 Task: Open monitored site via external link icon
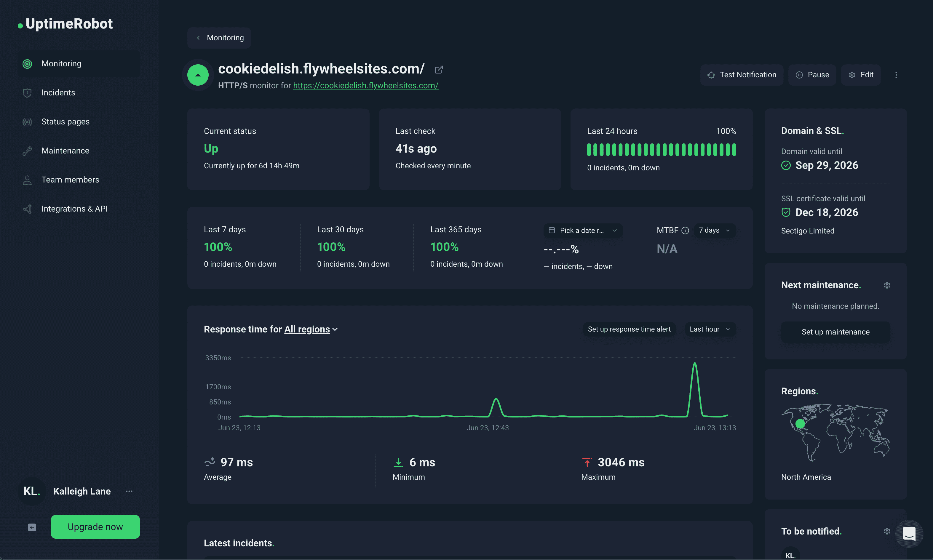click(439, 69)
